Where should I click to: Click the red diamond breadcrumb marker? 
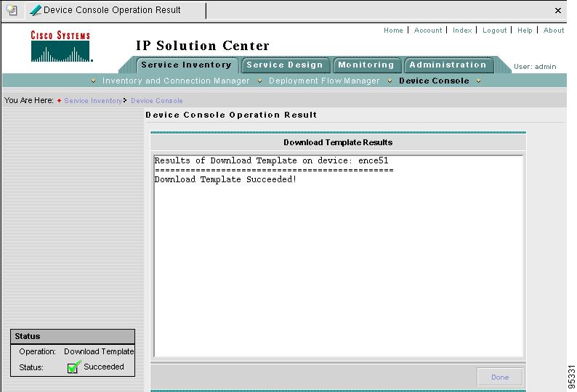60,100
